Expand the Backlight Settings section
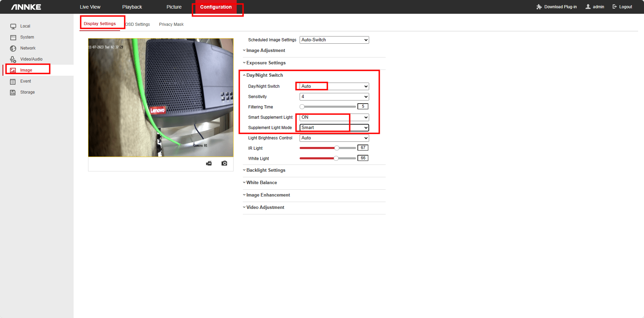 [266, 170]
